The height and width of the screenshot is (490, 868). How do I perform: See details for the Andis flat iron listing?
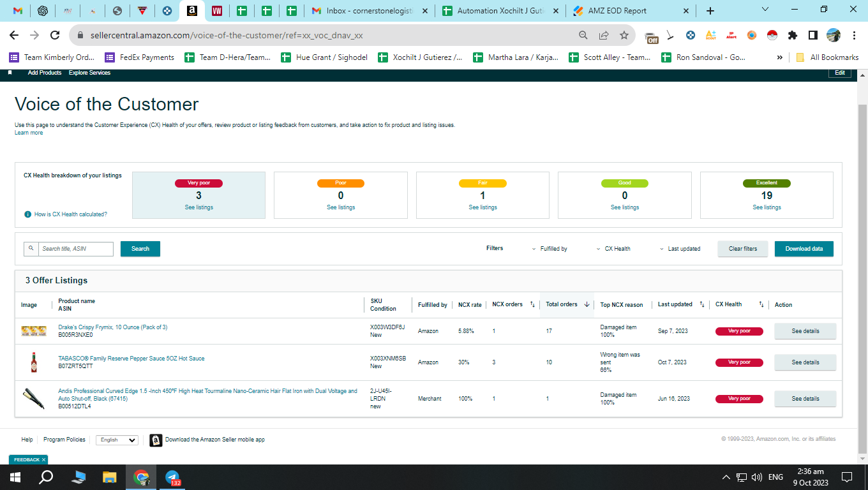805,399
